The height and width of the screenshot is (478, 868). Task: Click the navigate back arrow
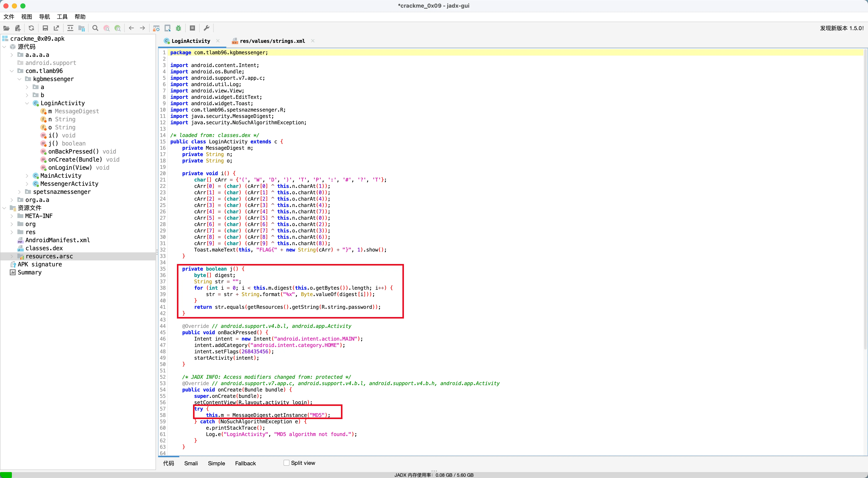tap(131, 28)
